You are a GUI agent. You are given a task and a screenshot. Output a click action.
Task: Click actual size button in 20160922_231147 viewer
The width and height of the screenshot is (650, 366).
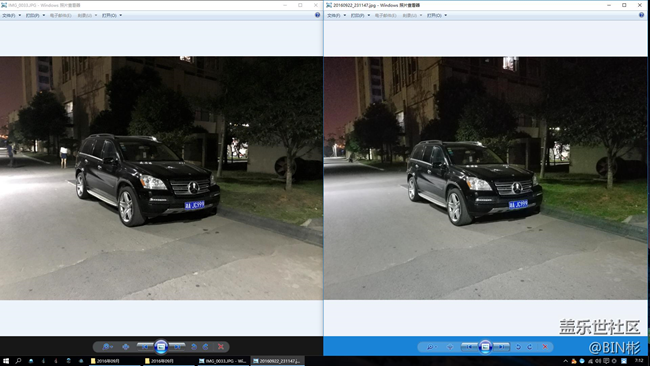(x=450, y=347)
